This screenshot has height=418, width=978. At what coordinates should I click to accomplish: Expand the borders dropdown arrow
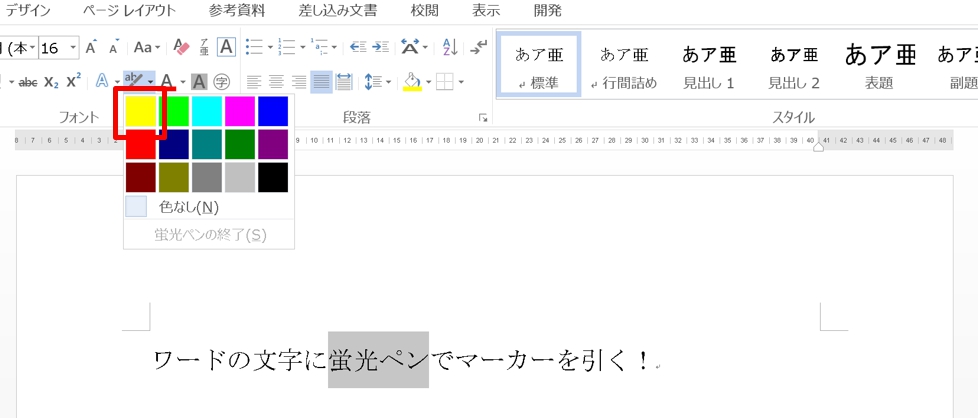(x=461, y=82)
